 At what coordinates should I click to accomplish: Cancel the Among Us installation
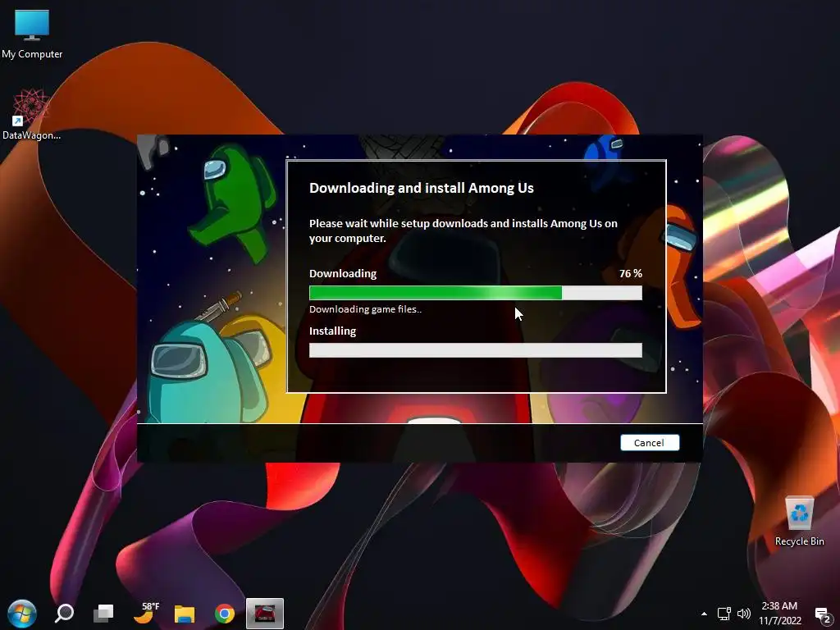pos(650,442)
